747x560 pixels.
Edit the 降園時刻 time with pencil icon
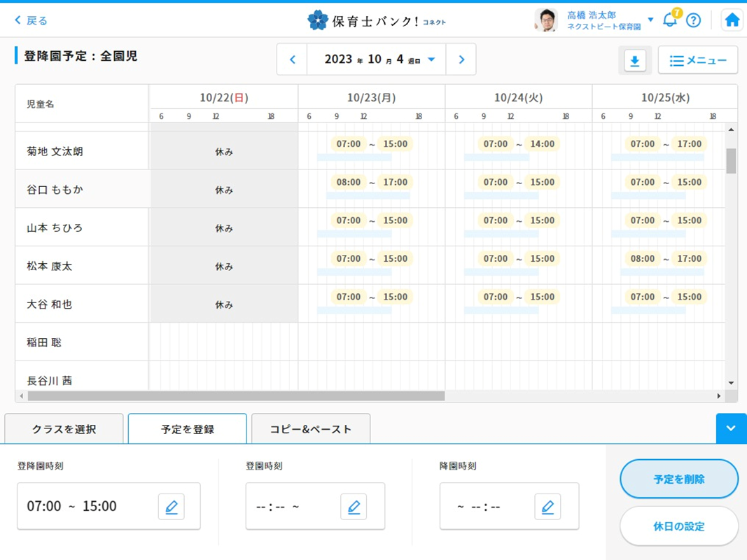[547, 506]
